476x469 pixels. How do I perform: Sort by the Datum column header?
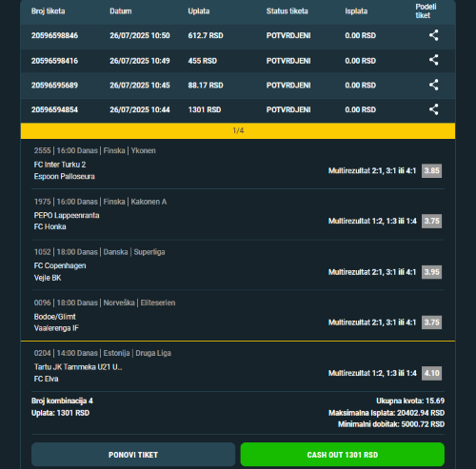pyautogui.click(x=121, y=11)
